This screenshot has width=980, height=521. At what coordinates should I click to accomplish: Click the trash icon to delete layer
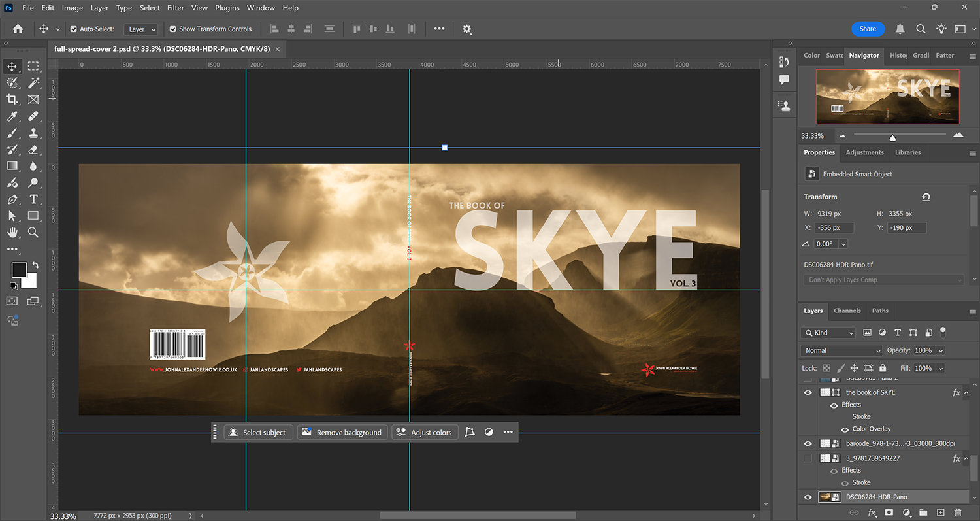point(958,513)
